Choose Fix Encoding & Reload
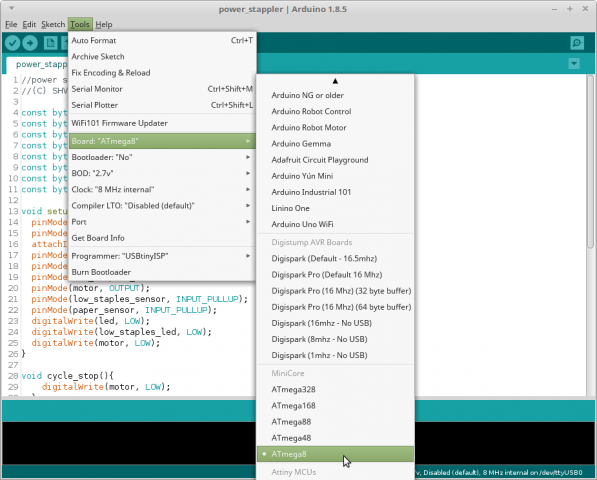 (x=162, y=73)
